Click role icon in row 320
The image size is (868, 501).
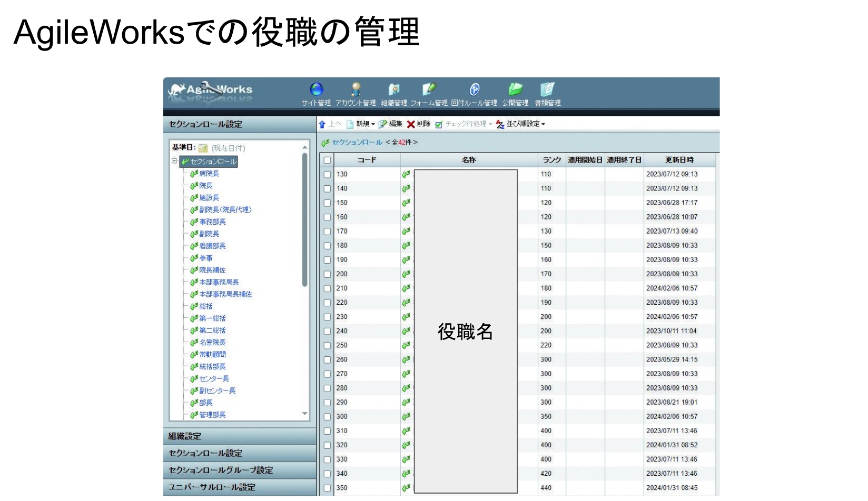coord(406,445)
